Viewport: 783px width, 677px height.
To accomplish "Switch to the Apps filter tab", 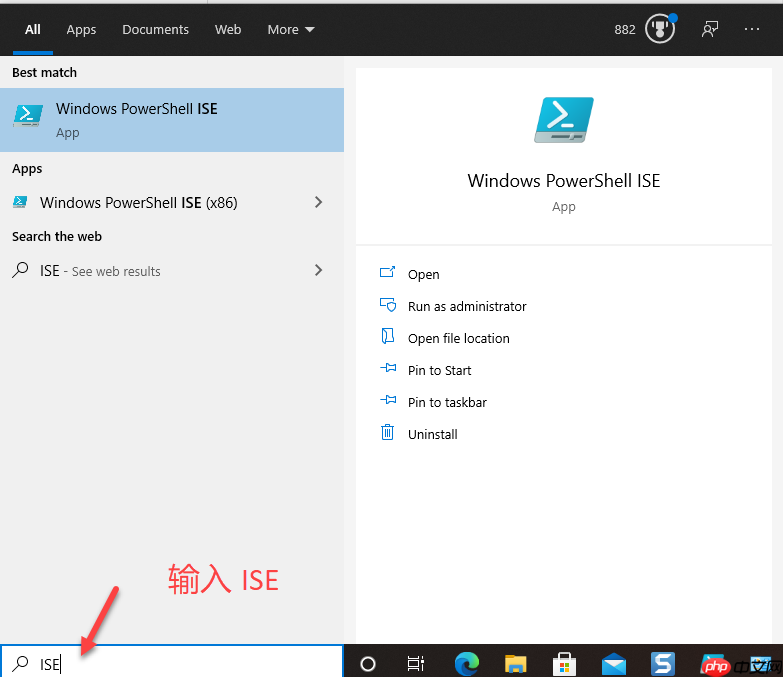I will [x=81, y=29].
